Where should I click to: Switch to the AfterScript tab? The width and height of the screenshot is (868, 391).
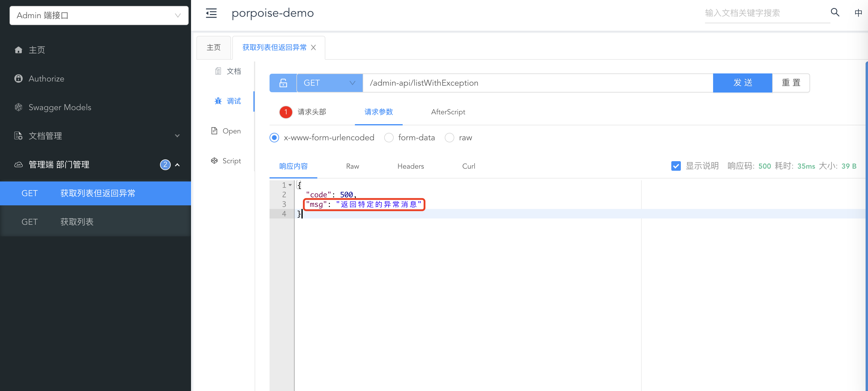tap(448, 112)
